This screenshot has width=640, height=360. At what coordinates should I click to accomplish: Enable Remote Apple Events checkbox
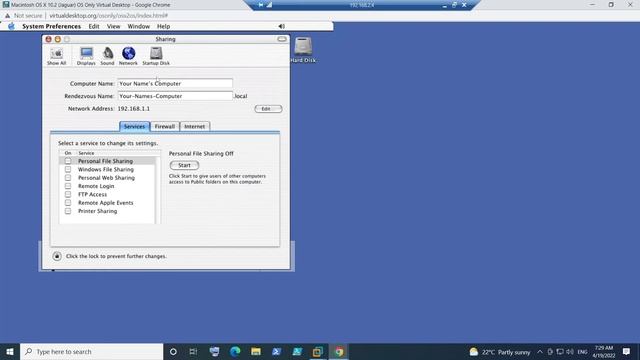click(x=68, y=202)
